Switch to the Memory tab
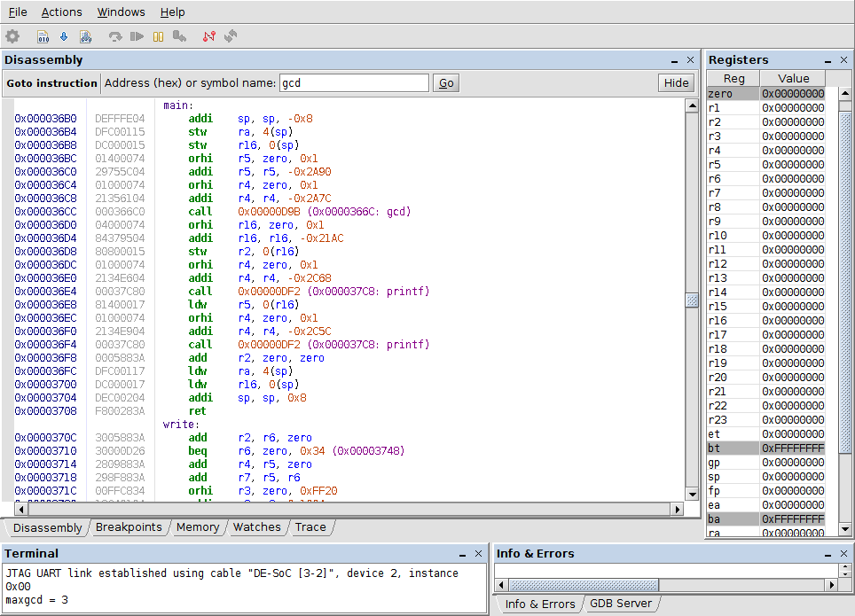Screen dimensions: 855x616 click(198, 527)
